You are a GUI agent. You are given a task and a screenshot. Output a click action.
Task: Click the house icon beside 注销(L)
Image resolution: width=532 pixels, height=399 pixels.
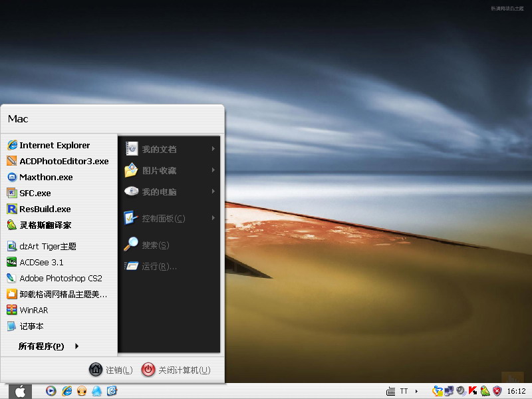tap(96, 370)
